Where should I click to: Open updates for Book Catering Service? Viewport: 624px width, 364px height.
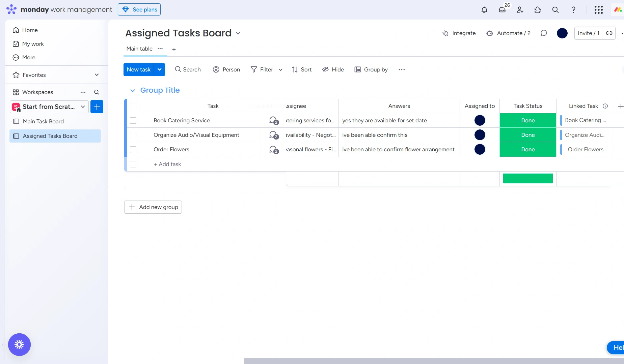[x=274, y=121]
